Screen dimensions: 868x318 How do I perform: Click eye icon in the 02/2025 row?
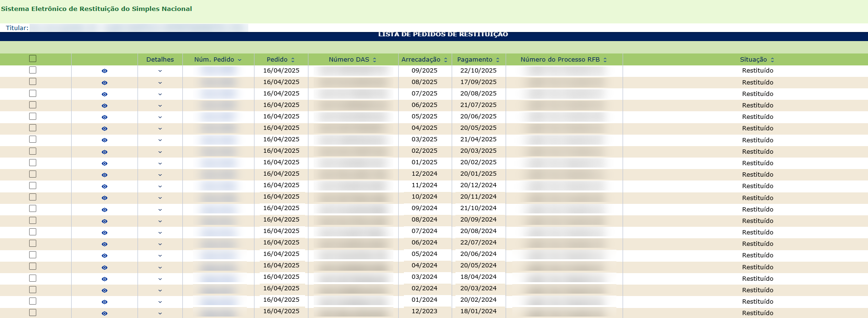click(105, 152)
